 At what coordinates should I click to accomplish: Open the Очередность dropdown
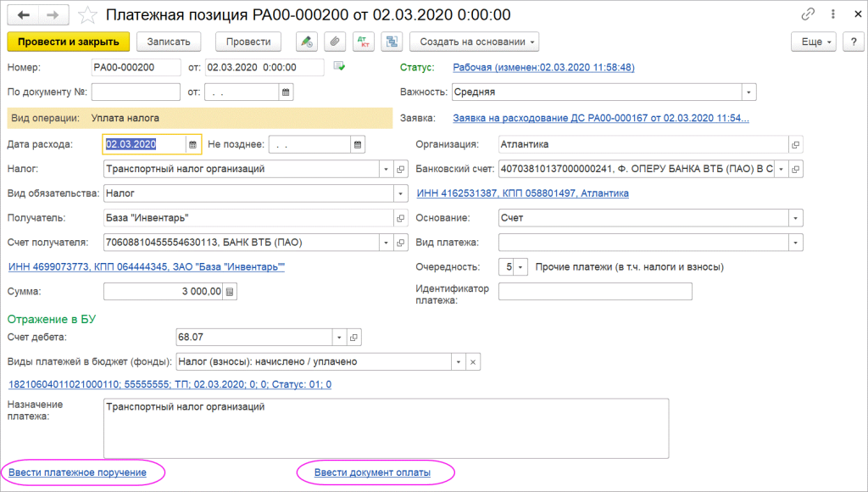click(x=520, y=267)
